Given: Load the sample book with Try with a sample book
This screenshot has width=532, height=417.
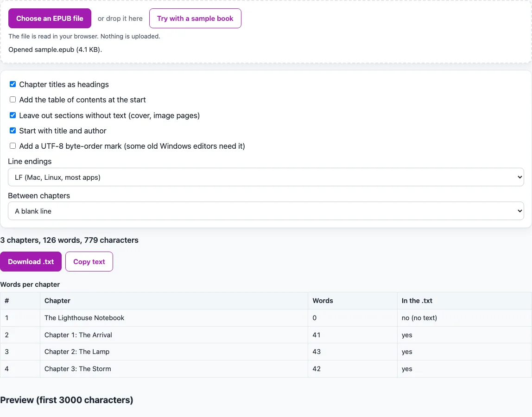Looking at the screenshot, I should pos(195,19).
